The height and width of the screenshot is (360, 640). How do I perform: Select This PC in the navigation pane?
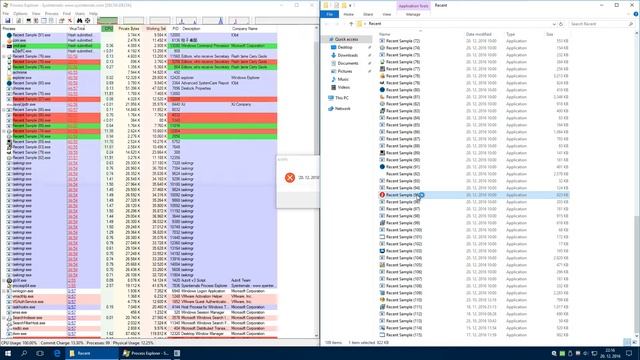[x=342, y=98]
